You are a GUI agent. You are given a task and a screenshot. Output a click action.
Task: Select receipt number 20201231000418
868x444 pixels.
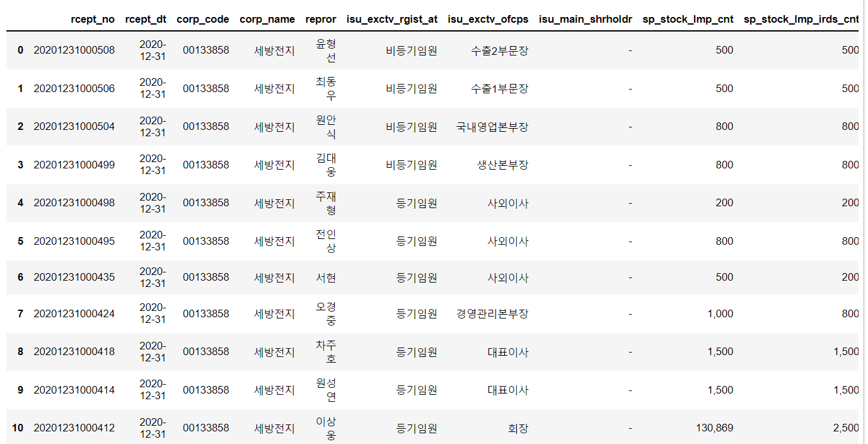74,351
